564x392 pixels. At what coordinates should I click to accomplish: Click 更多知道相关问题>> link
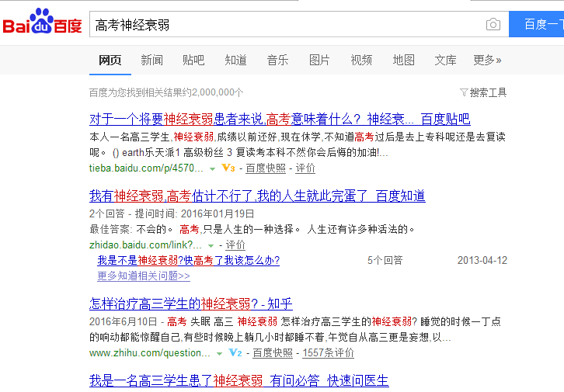(x=144, y=276)
